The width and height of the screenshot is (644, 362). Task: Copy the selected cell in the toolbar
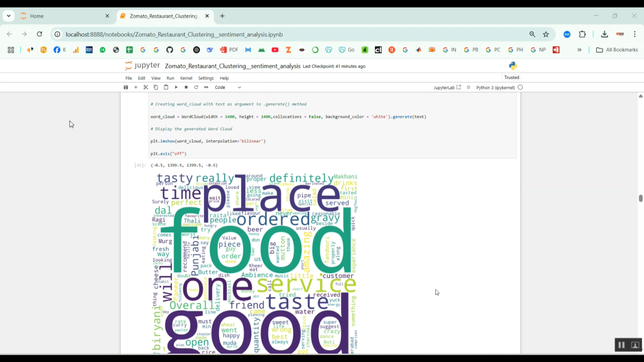pyautogui.click(x=156, y=87)
